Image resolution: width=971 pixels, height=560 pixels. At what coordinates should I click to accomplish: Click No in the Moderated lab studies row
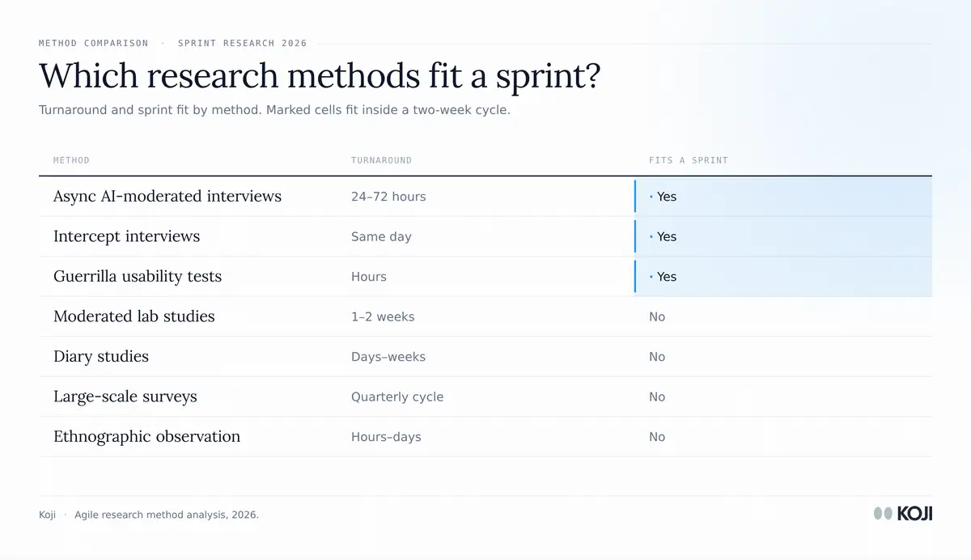tap(657, 317)
